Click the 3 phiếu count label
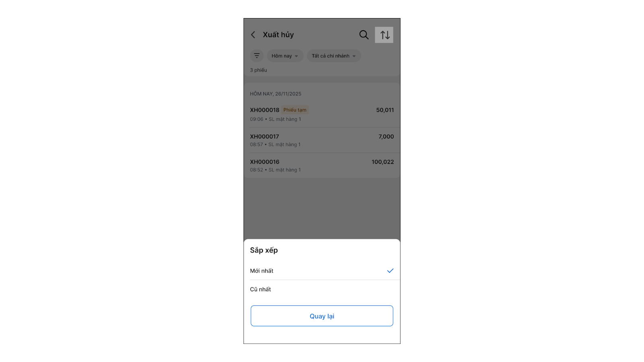 (258, 70)
